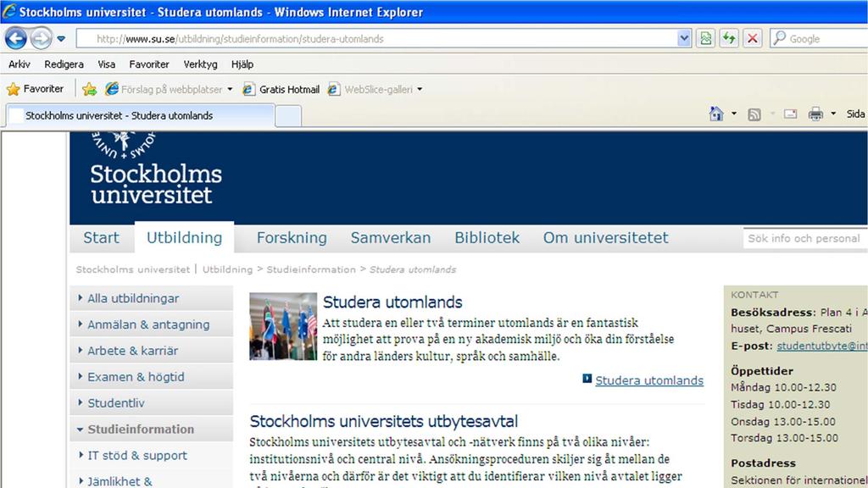
Task: Open the Gratis Hotmail favorite link
Action: coord(281,89)
